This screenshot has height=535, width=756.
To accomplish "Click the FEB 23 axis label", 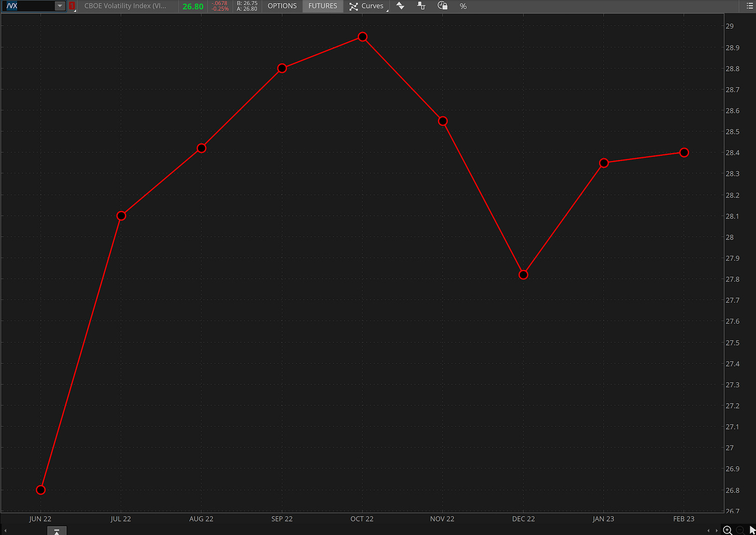I will (x=683, y=519).
